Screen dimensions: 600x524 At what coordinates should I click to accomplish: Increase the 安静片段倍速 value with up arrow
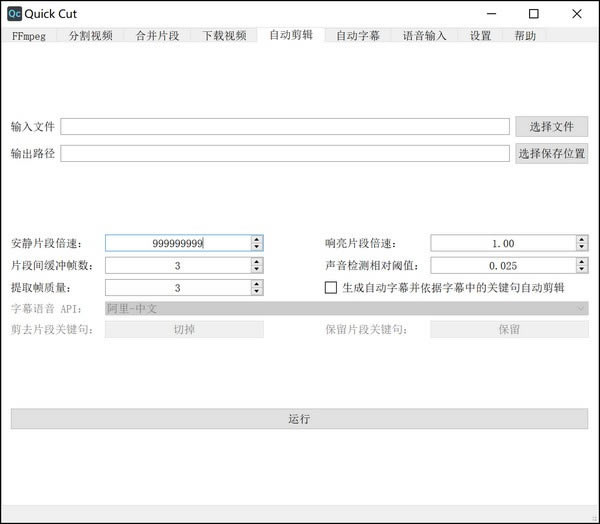(257, 239)
